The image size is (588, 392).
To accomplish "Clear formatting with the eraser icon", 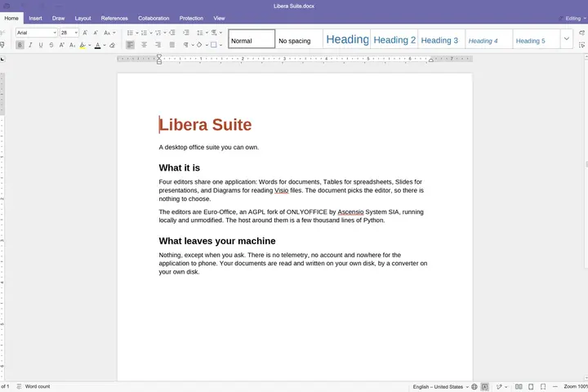I will click(112, 45).
